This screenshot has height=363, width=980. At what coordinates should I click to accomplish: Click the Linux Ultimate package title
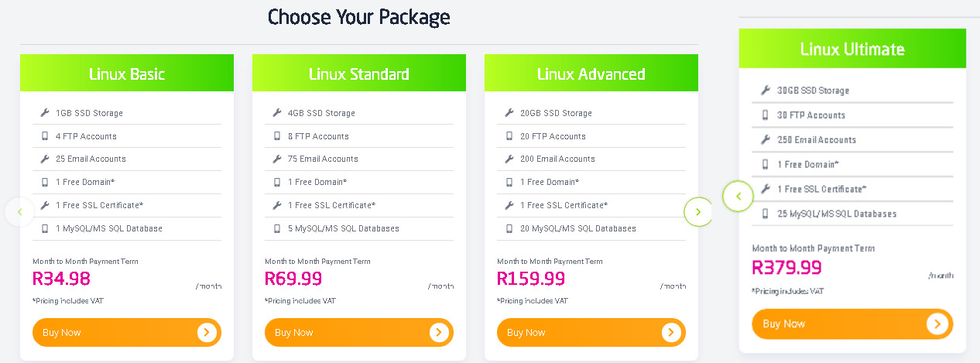tap(852, 50)
